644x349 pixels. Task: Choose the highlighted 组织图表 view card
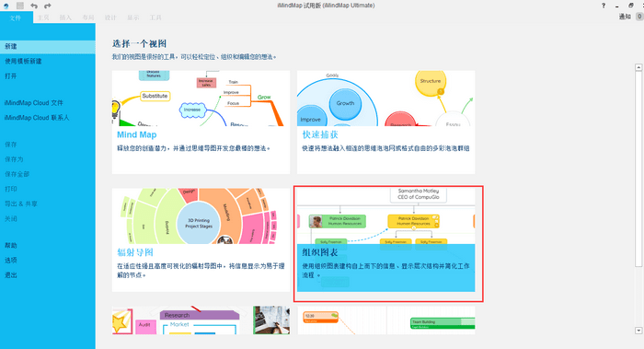pos(386,240)
